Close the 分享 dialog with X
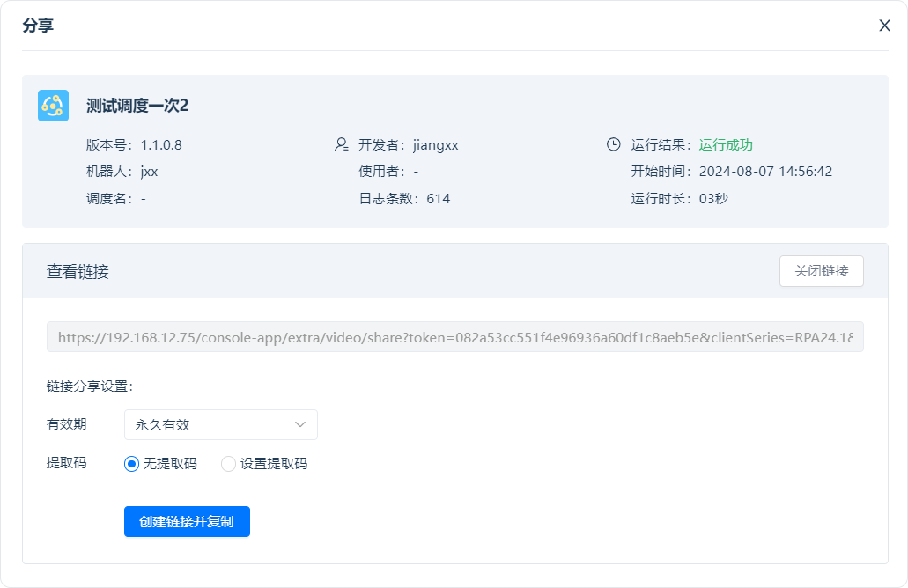 [884, 26]
